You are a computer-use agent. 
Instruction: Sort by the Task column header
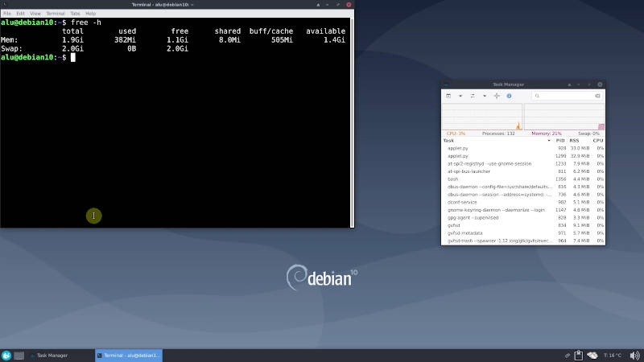tap(497, 140)
